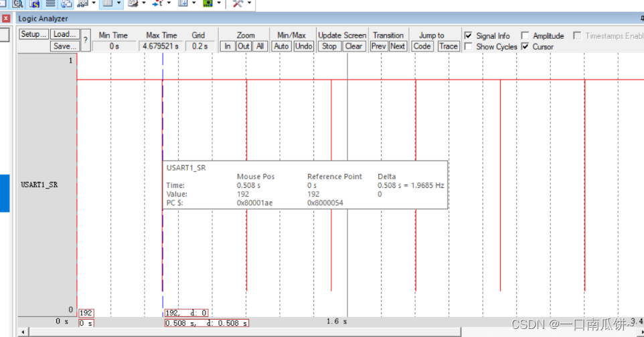
Task: Click the reference PC value 0x8000054
Action: (x=325, y=203)
